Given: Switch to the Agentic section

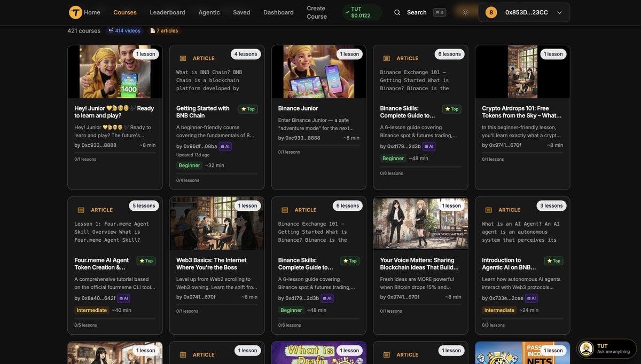Looking at the screenshot, I should 209,12.
